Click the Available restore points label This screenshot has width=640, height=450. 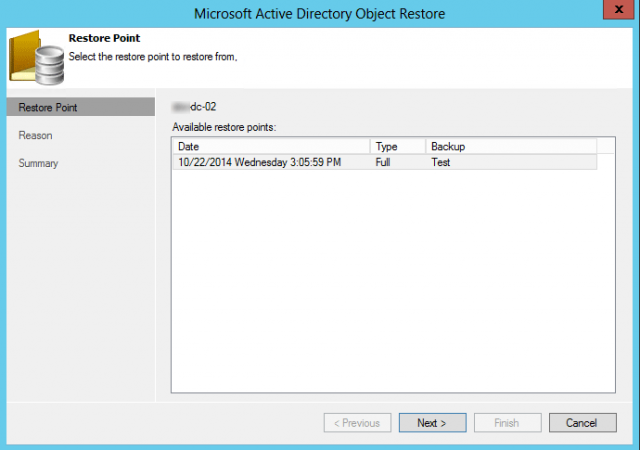click(224, 127)
